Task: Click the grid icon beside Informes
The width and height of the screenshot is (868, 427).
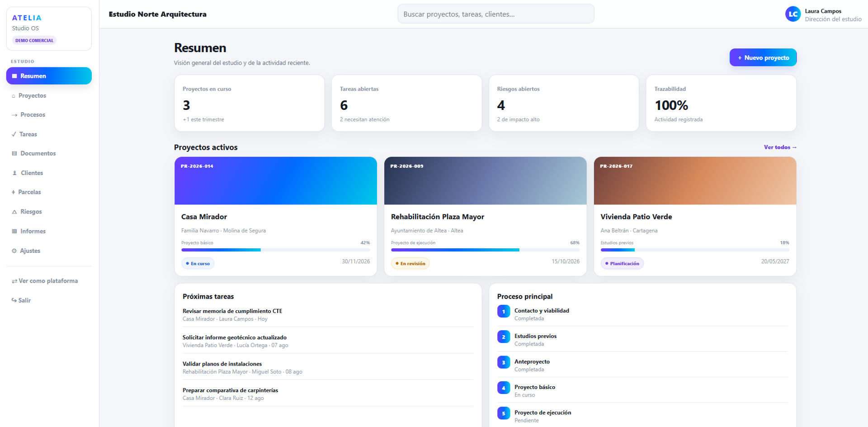Action: (14, 231)
